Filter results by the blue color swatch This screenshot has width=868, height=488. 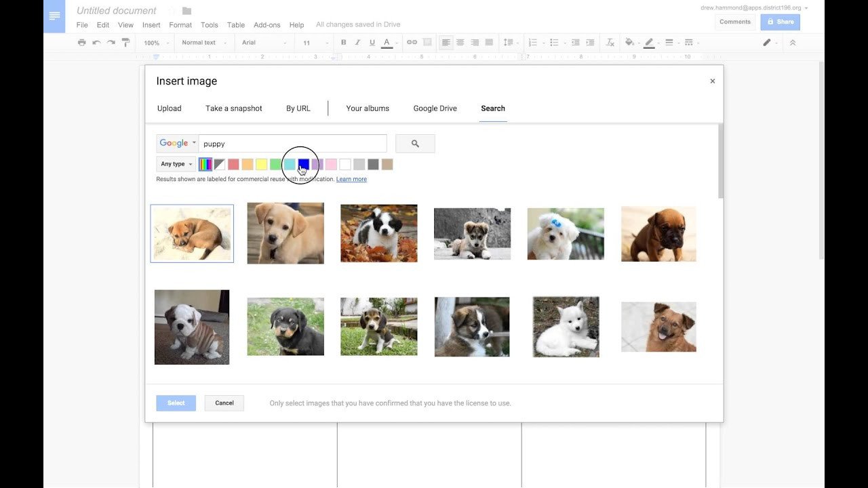click(x=304, y=164)
